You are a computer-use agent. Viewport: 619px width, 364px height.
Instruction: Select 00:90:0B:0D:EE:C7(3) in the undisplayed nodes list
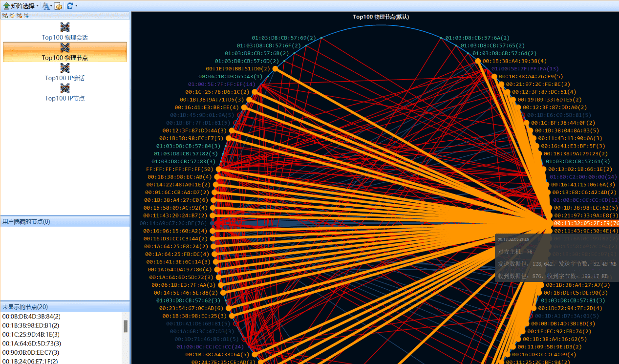click(x=31, y=352)
